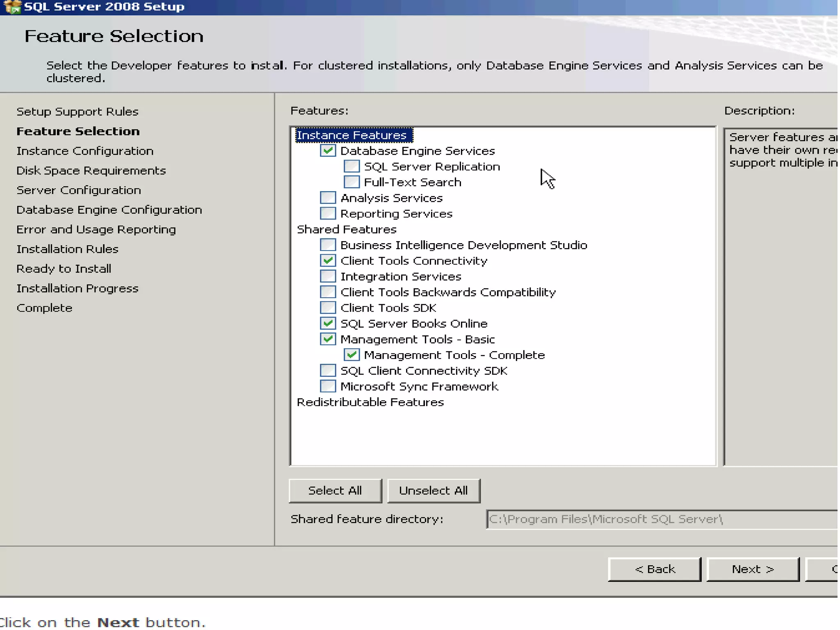
Task: Click the SQL Server Setup title icon
Action: 11,7
